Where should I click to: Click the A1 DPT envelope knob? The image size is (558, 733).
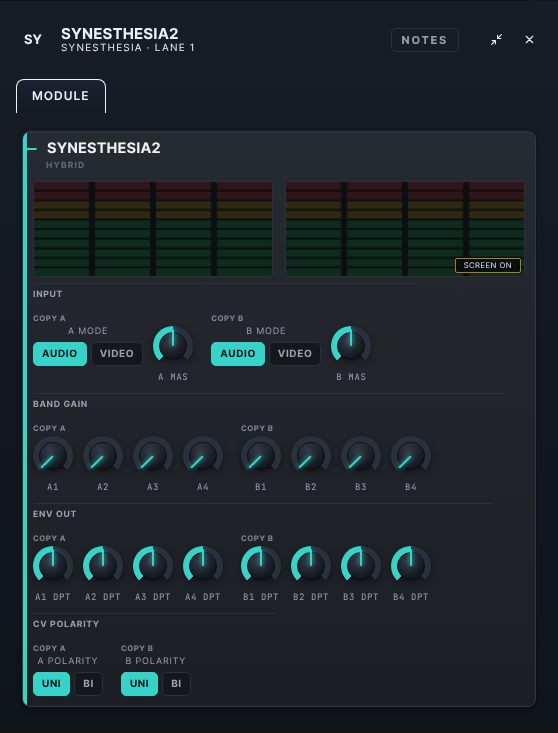point(53,566)
